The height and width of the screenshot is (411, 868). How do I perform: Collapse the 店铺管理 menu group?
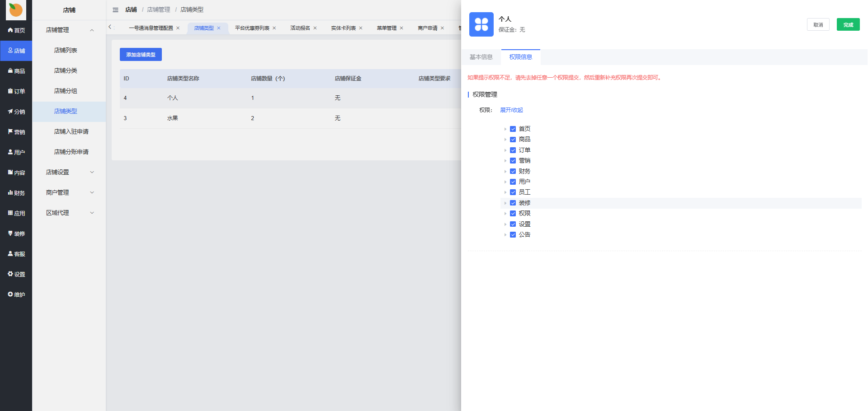(x=92, y=30)
